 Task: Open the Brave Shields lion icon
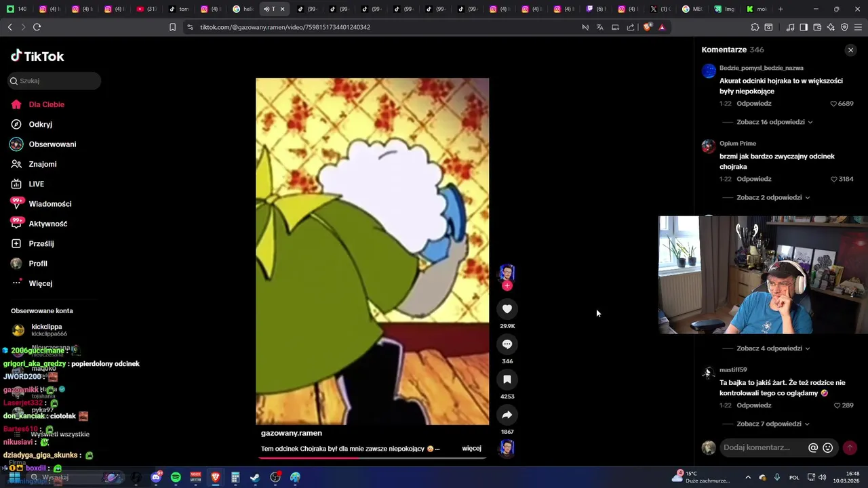647,27
